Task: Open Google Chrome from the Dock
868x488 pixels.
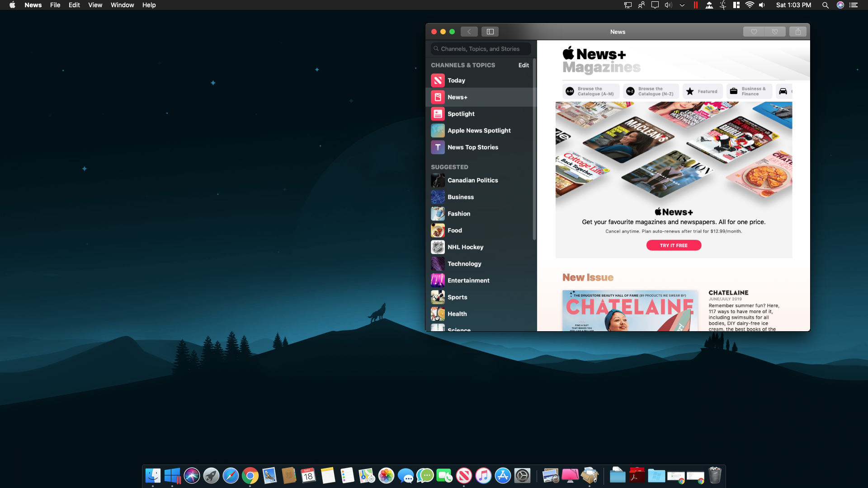Action: [x=250, y=475]
